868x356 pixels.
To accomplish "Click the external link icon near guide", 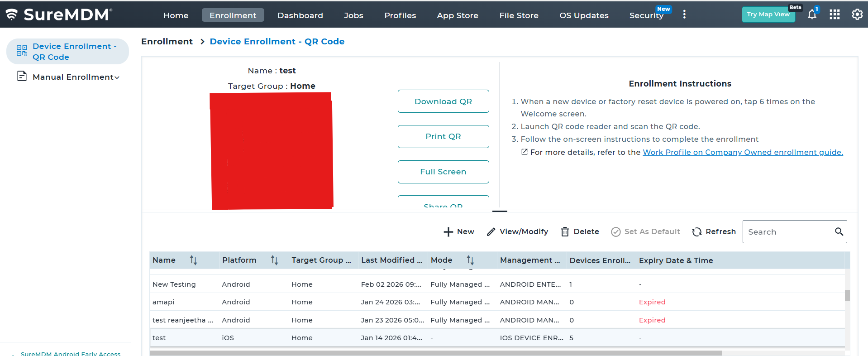I will [525, 152].
